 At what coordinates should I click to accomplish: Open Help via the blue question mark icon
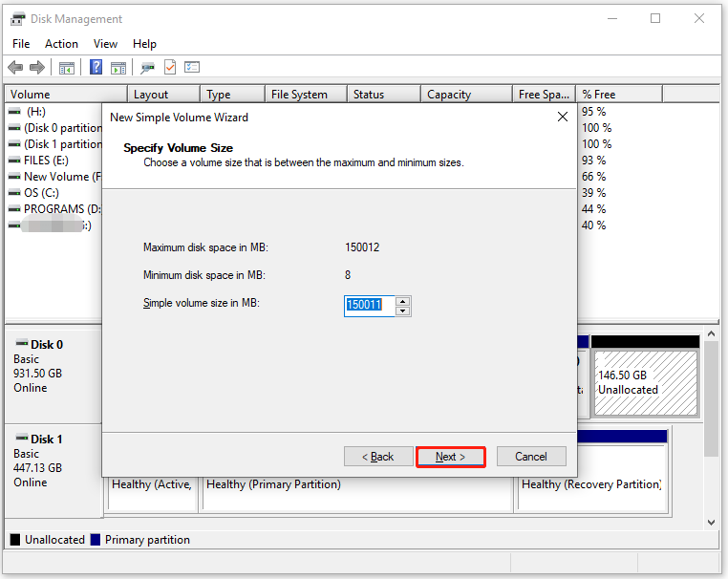[96, 67]
